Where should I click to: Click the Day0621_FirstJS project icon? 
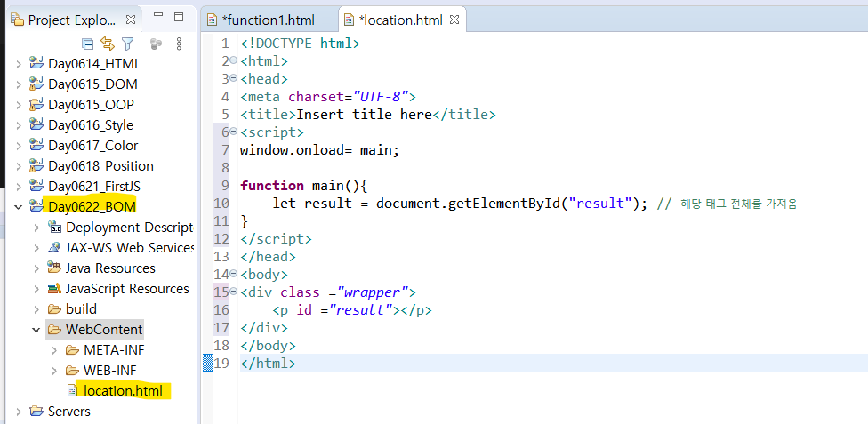(x=36, y=186)
